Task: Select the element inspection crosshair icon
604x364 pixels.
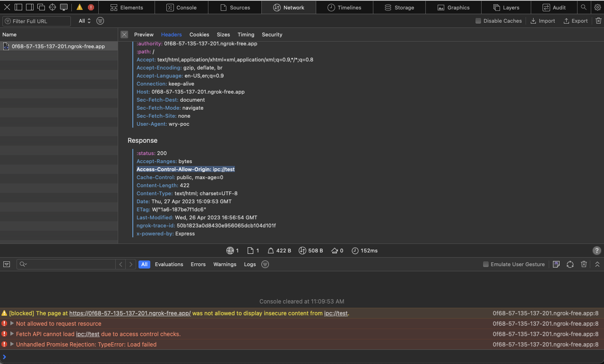Action: [x=52, y=7]
